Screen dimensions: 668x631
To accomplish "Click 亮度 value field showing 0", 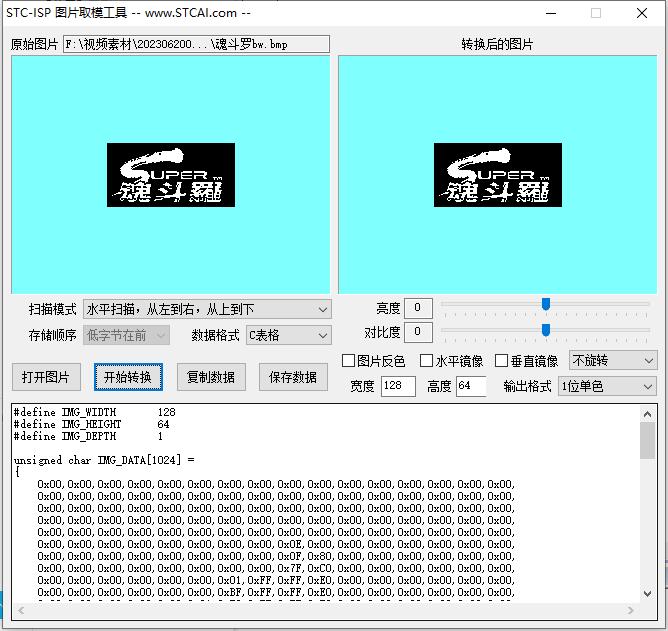I will point(418,308).
